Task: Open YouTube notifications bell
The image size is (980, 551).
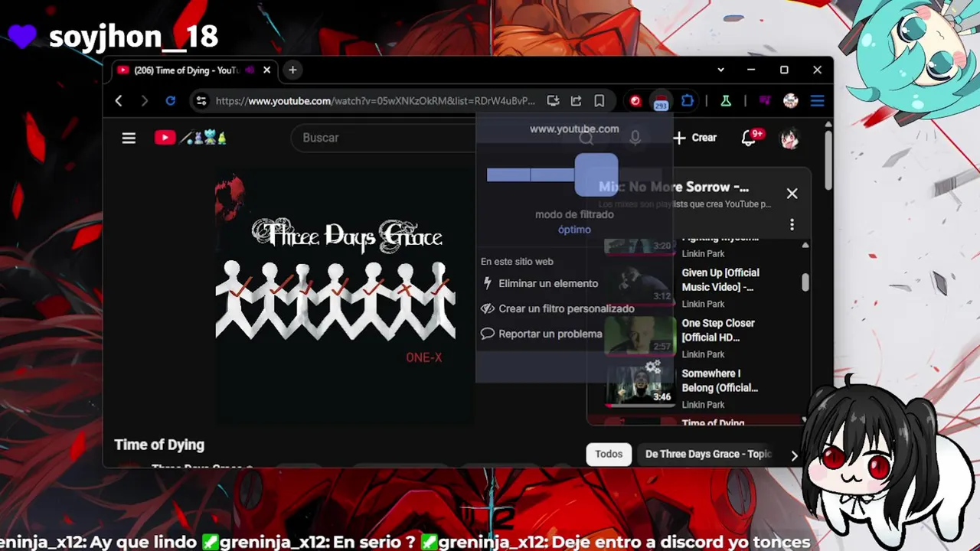Action: click(749, 138)
